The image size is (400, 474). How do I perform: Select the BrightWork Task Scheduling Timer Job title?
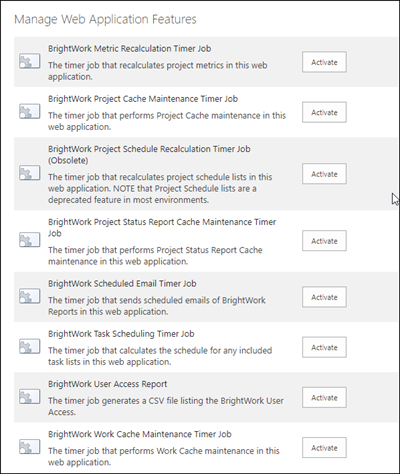point(121,334)
